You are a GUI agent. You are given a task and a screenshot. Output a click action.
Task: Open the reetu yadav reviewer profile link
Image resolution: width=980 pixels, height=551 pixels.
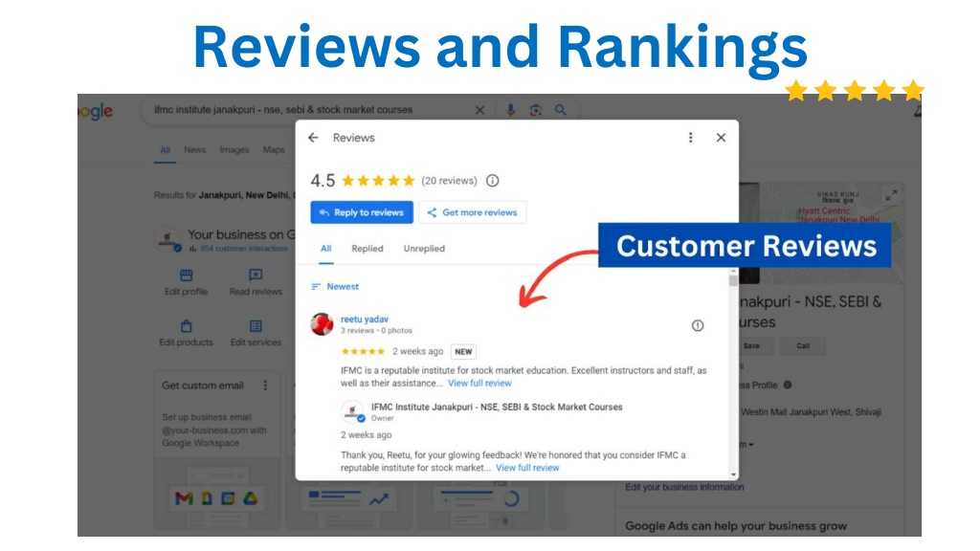(365, 320)
